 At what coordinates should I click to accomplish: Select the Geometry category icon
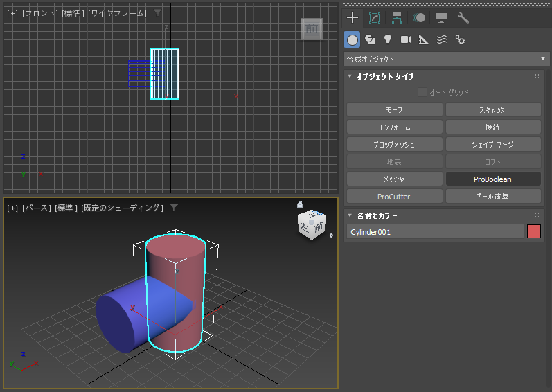pos(352,39)
